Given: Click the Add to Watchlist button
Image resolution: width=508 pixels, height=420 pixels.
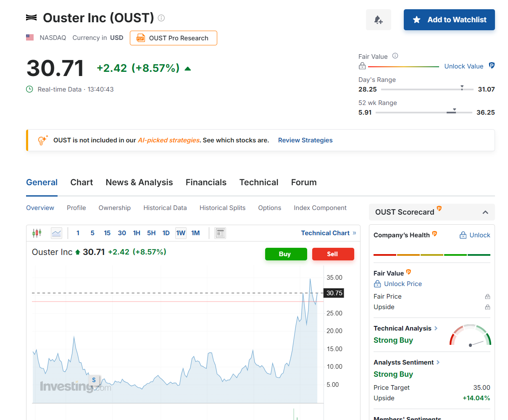Looking at the screenshot, I should [x=449, y=20].
